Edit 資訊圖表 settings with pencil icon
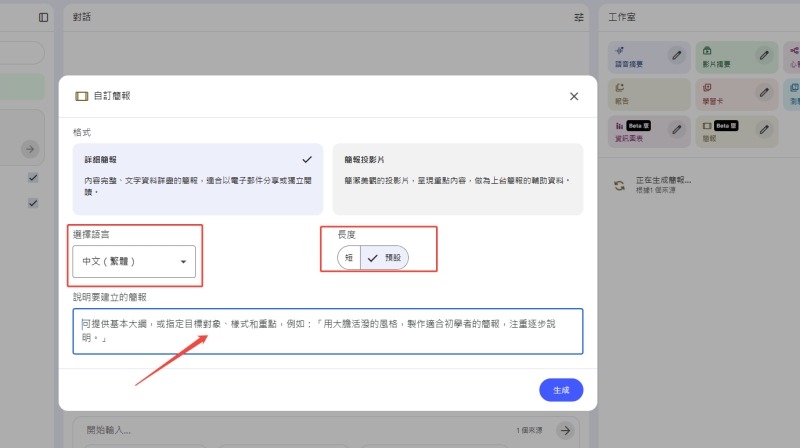This screenshot has width=800, height=448. 677,130
